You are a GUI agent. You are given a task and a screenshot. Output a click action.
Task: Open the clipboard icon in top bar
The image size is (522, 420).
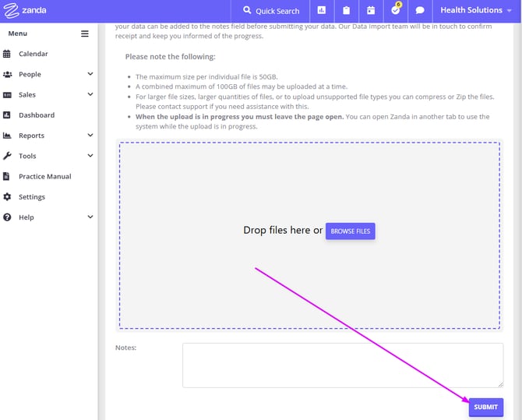tap(346, 11)
